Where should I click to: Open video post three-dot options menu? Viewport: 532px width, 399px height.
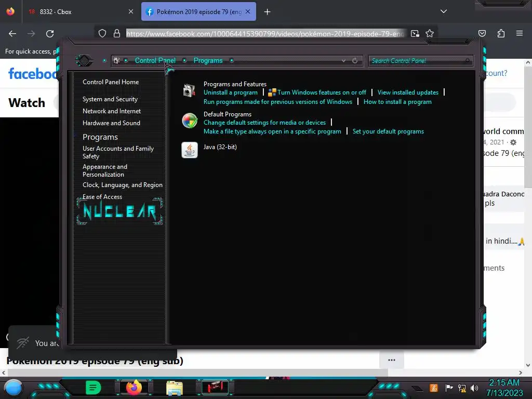(392, 360)
